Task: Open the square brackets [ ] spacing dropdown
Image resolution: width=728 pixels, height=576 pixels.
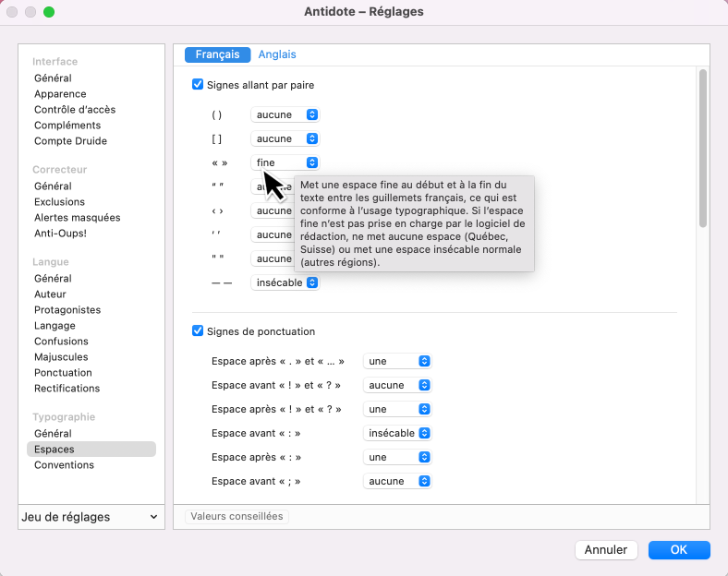Action: (x=285, y=138)
